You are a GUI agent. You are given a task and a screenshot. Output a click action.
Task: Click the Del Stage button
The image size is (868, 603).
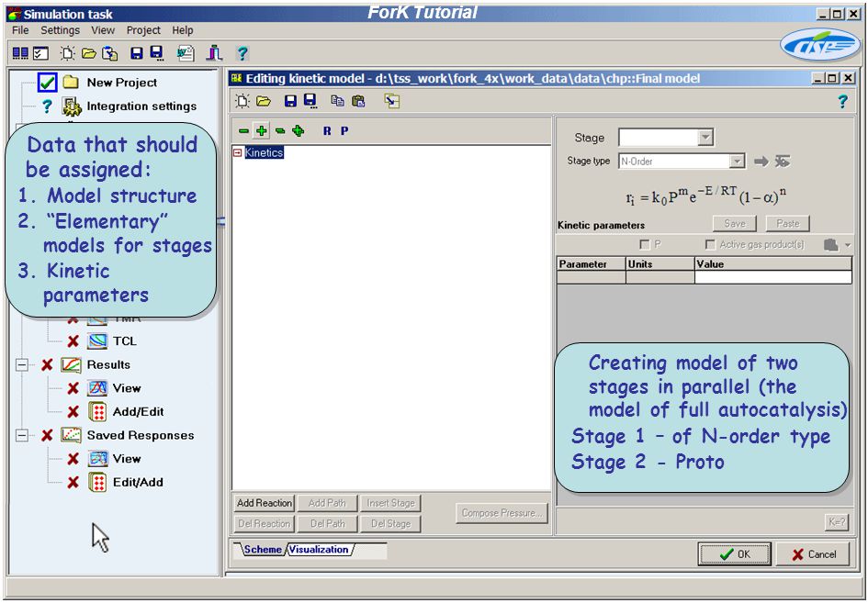pyautogui.click(x=390, y=523)
